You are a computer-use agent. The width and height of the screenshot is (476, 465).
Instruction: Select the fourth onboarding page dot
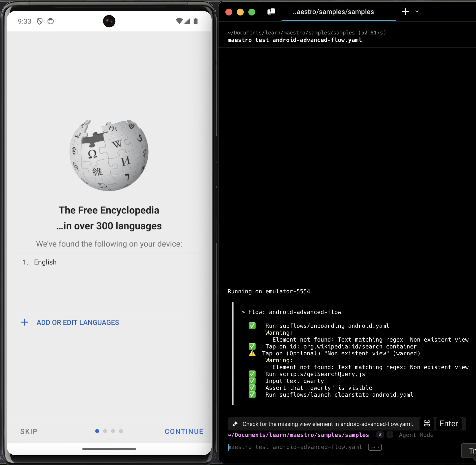[x=121, y=431]
